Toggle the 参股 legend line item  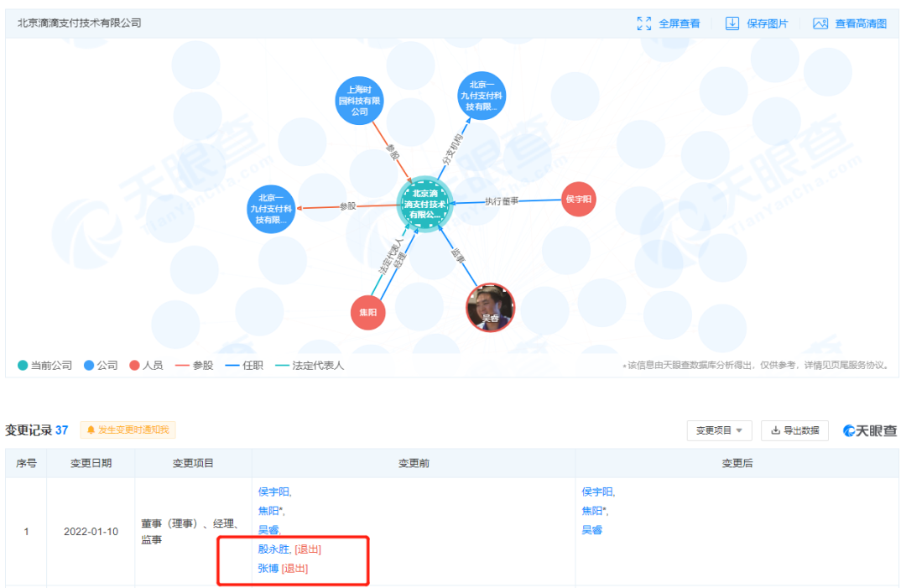click(194, 366)
